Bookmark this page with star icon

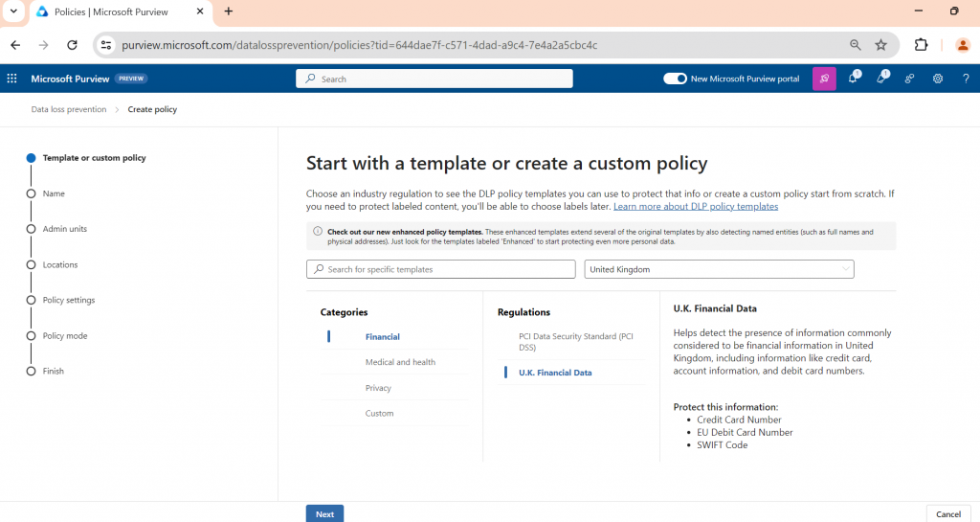pos(880,45)
